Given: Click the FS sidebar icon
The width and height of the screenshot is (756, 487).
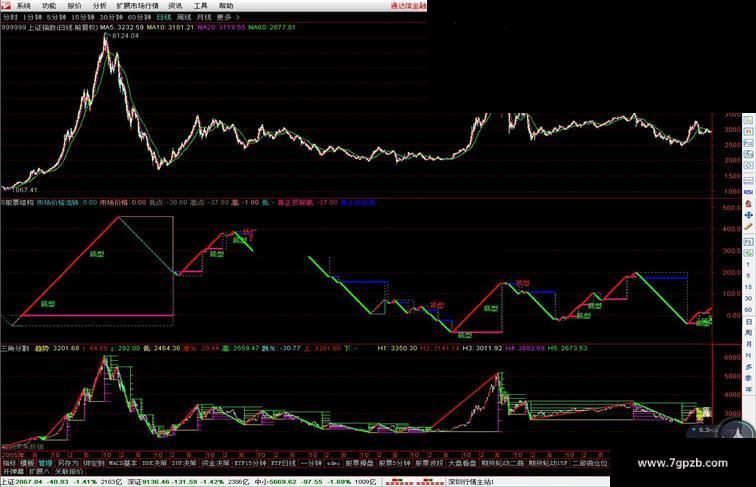Looking at the screenshot, I should pos(749,242).
